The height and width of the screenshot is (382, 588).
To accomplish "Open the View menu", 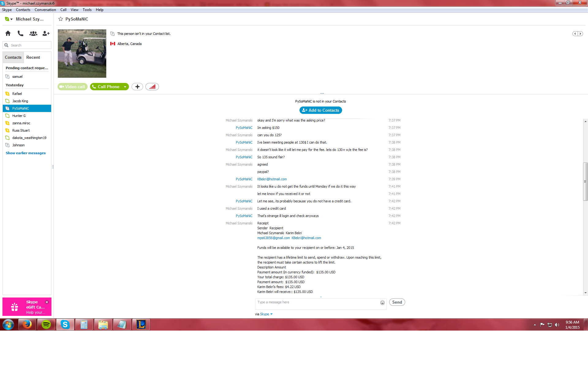I will click(74, 10).
